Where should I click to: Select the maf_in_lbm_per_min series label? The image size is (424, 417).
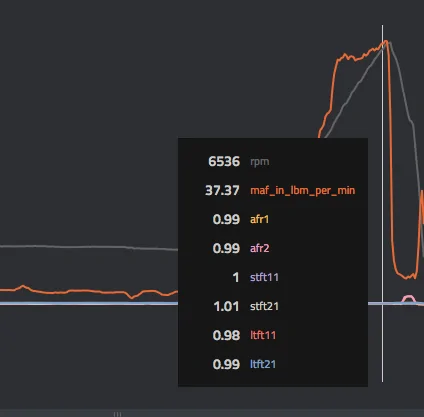[x=303, y=191]
